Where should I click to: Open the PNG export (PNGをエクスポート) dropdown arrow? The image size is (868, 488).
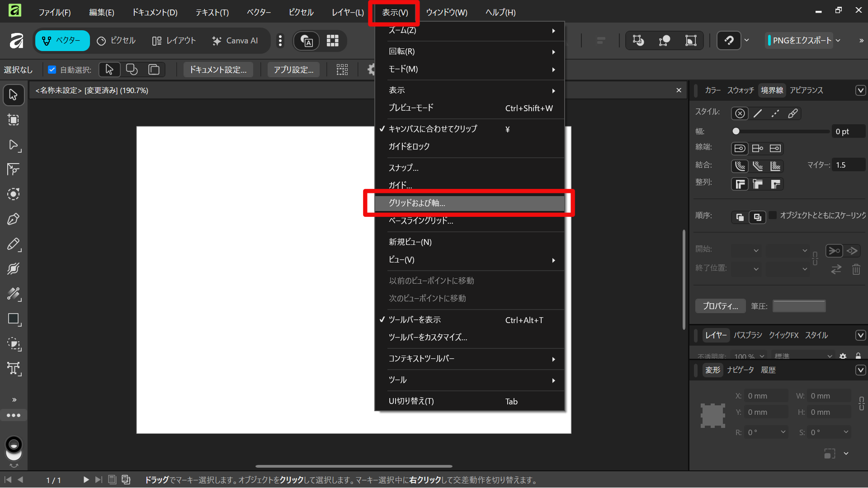coord(838,41)
